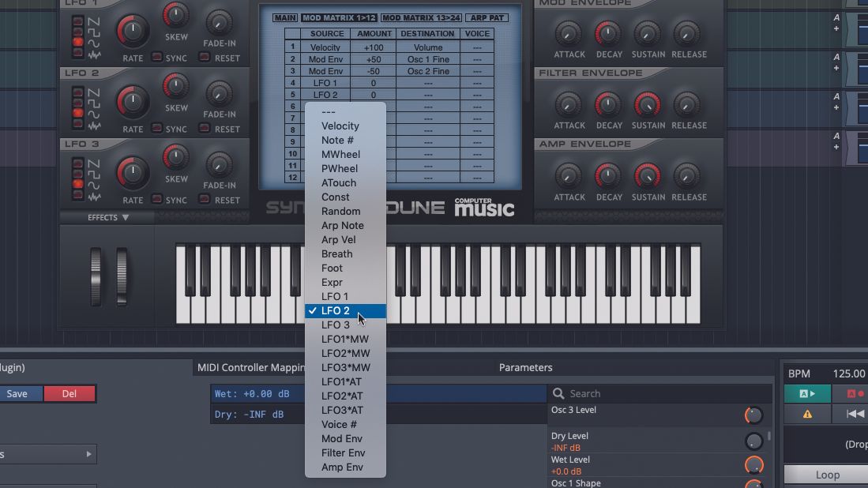
Task: Click the Computer Music logo on the synth
Action: click(484, 206)
